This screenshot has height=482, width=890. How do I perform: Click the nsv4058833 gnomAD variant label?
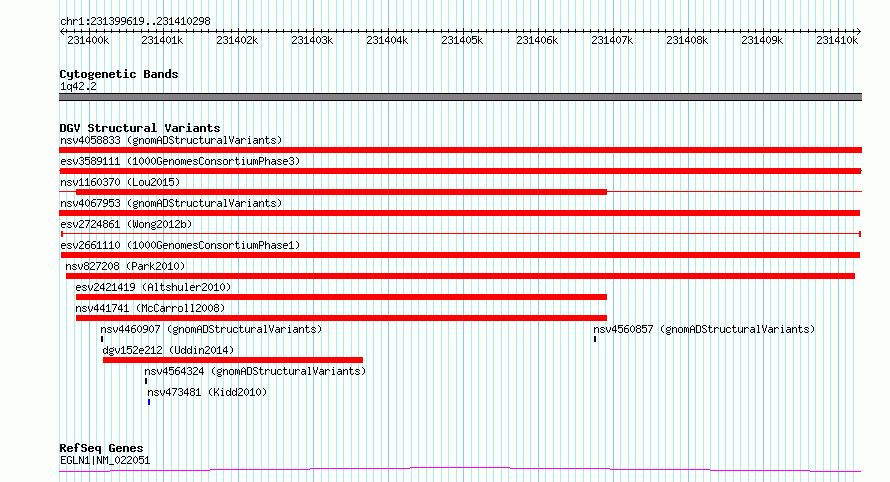point(171,140)
